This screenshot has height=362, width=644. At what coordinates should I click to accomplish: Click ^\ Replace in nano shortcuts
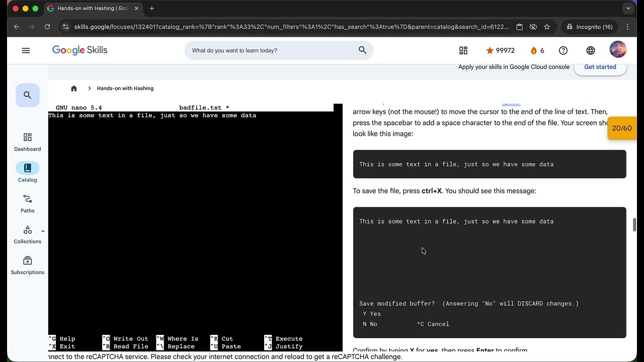pyautogui.click(x=176, y=346)
